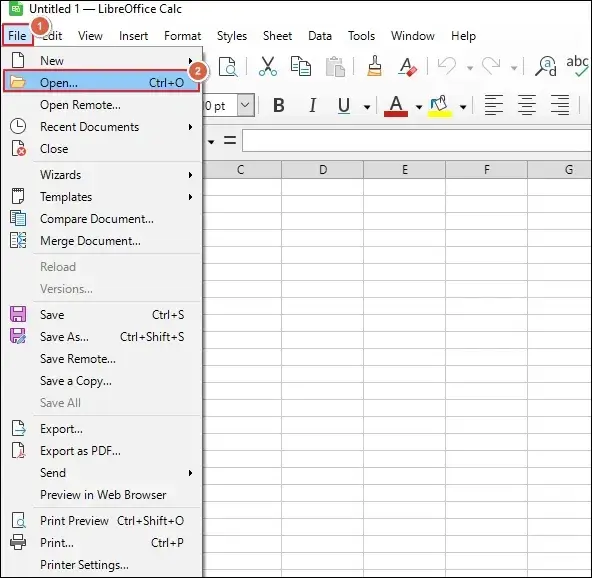Open the Sheet menu

click(x=278, y=36)
